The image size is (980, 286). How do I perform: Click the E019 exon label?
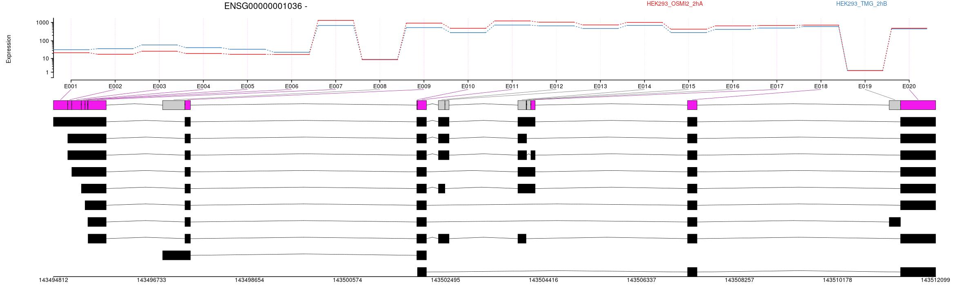click(x=865, y=87)
